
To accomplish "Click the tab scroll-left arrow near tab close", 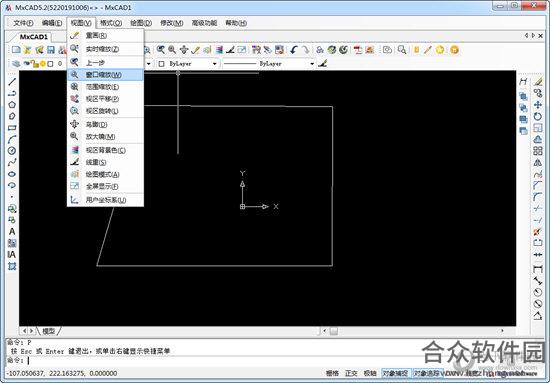I will (x=526, y=35).
